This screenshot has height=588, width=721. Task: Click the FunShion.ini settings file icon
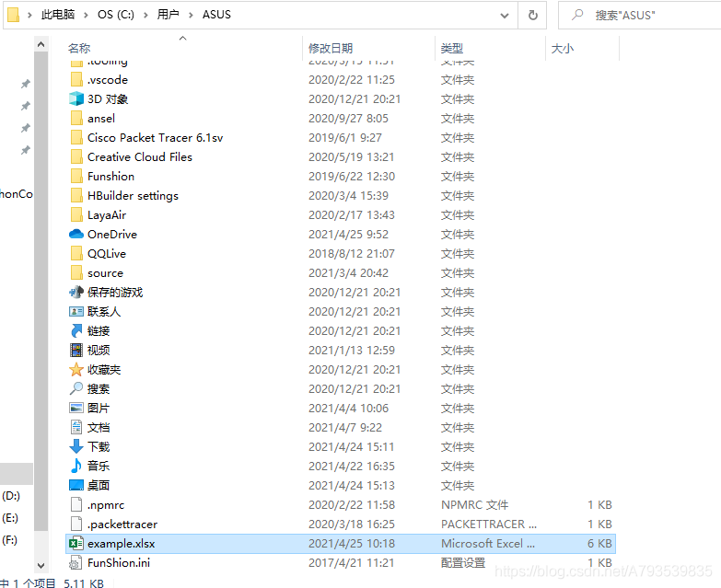point(76,563)
